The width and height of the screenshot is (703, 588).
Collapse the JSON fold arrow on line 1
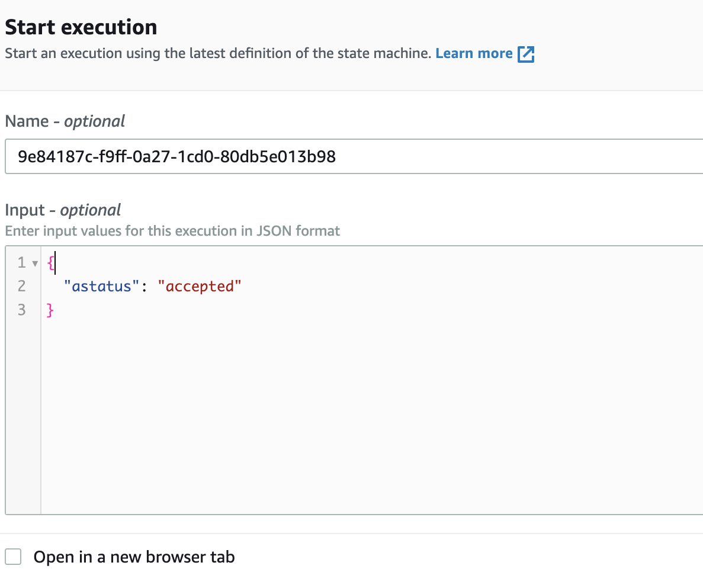coord(34,263)
